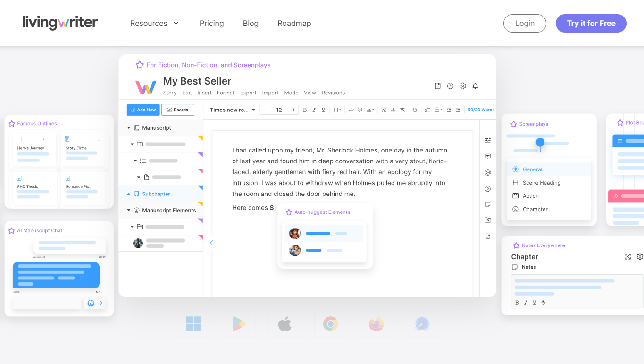Click the blue Screenplays slider handle
Viewport: 644px width, 364px height.
540,142
